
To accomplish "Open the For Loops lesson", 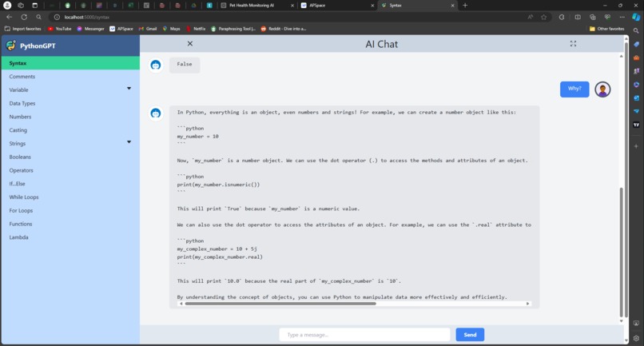I will pos(70,210).
